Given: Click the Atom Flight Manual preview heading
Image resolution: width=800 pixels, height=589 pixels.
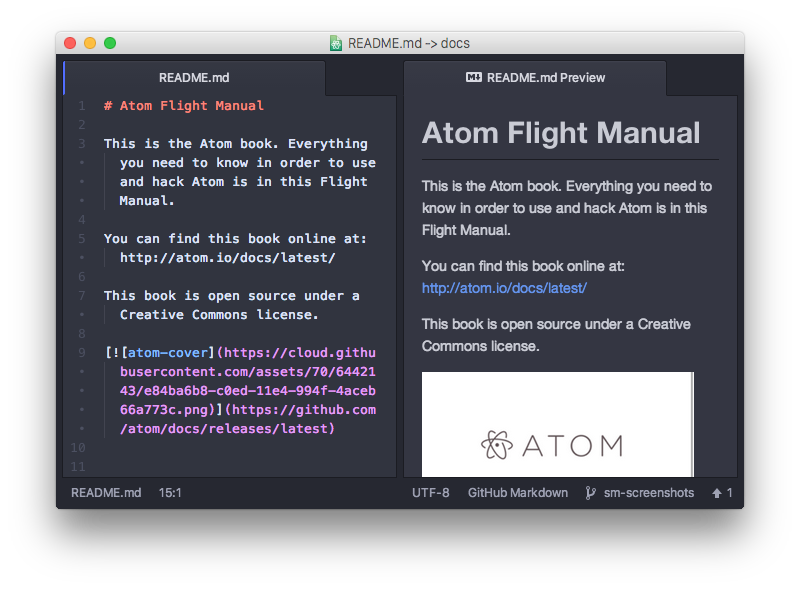Looking at the screenshot, I should point(561,133).
